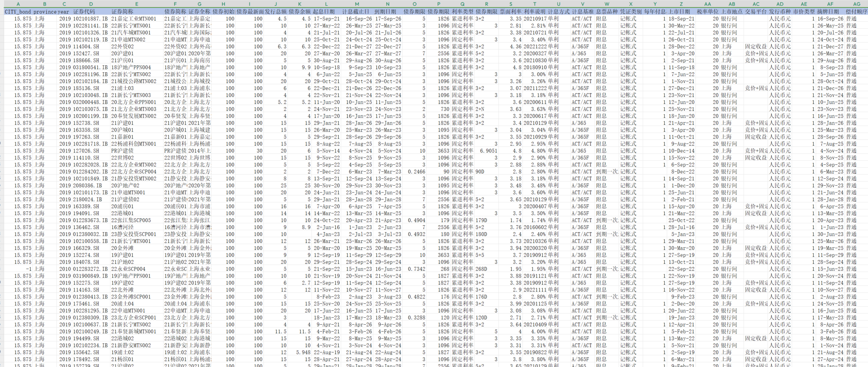Click the 2+N term cell
868x367 pixels.
[487, 109]
